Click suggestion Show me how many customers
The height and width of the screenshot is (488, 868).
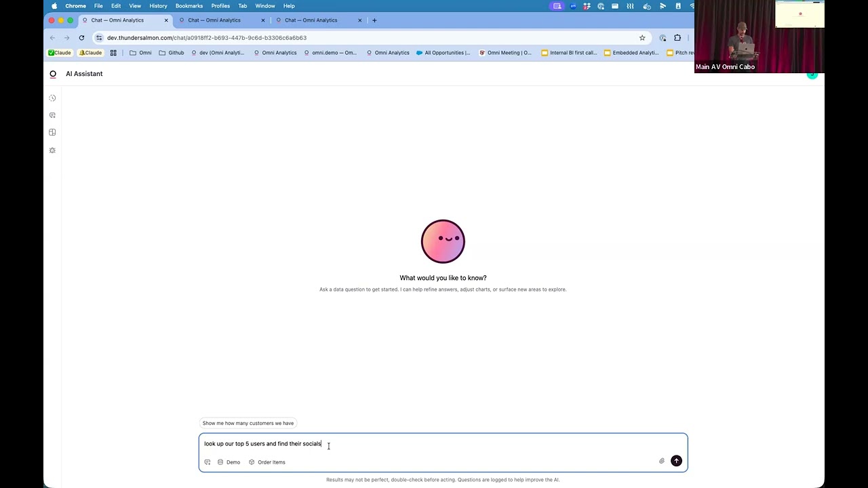pos(248,423)
